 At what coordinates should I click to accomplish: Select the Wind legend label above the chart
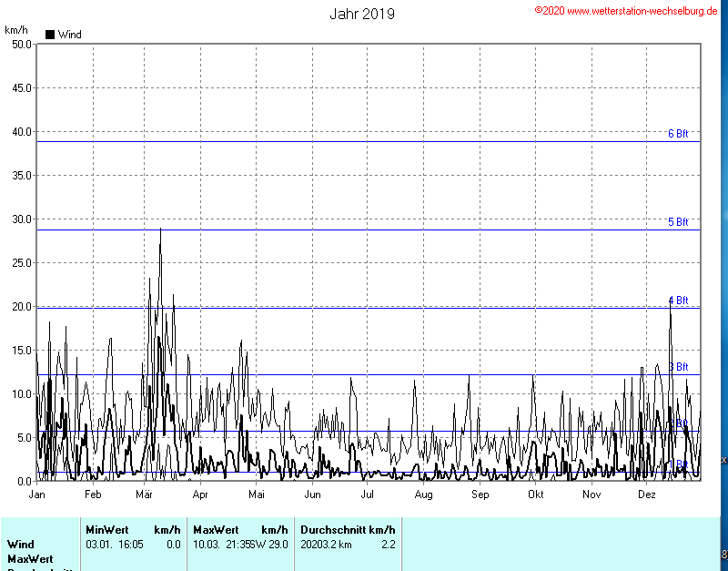[x=70, y=35]
